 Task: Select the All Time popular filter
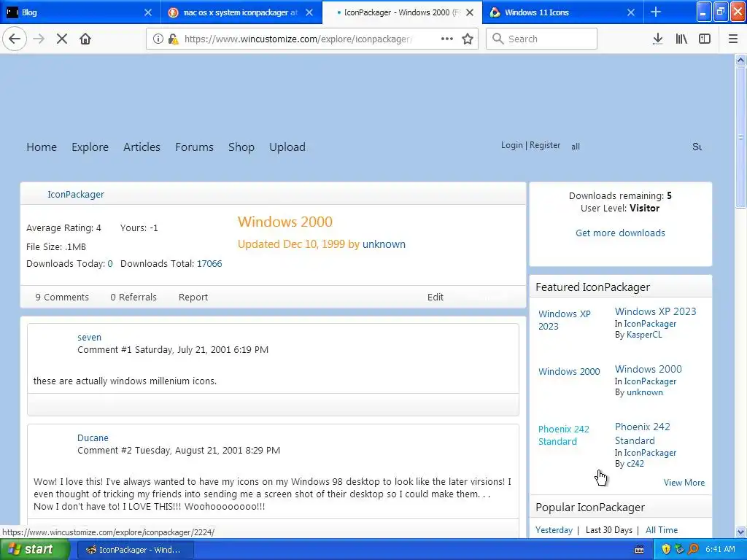(x=661, y=530)
